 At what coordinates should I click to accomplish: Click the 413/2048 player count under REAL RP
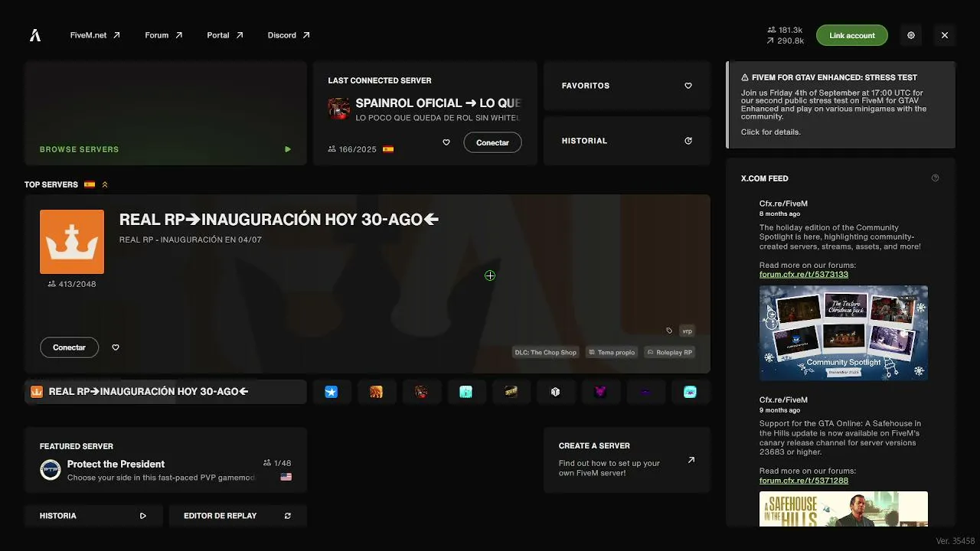click(x=72, y=284)
